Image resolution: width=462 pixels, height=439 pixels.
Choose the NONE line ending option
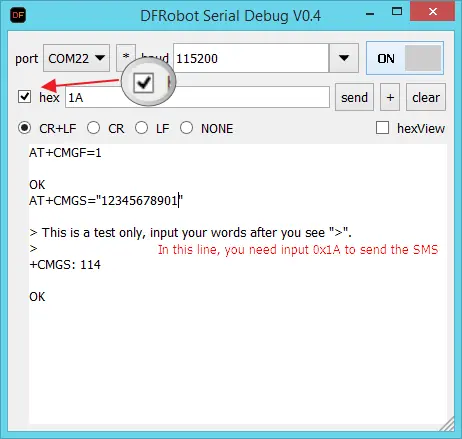[x=186, y=128]
